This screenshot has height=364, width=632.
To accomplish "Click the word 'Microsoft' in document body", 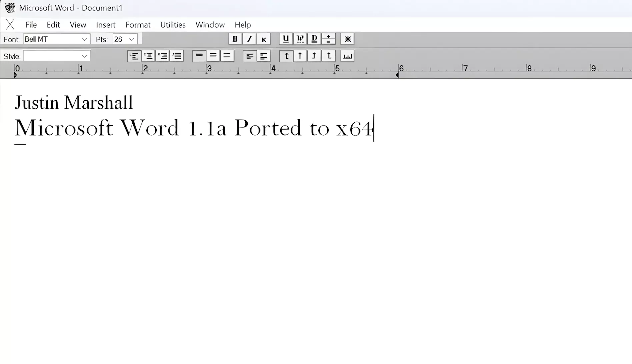I will 64,128.
